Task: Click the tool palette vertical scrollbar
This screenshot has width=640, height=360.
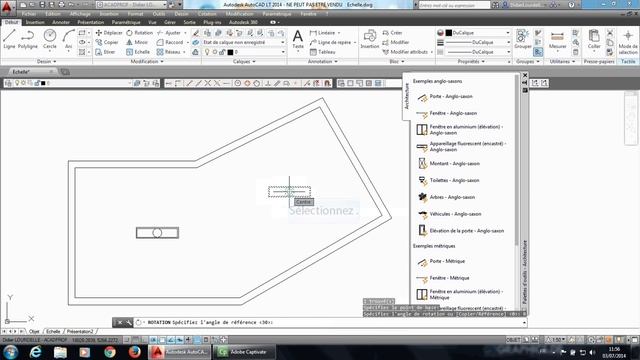Action: coord(517,159)
